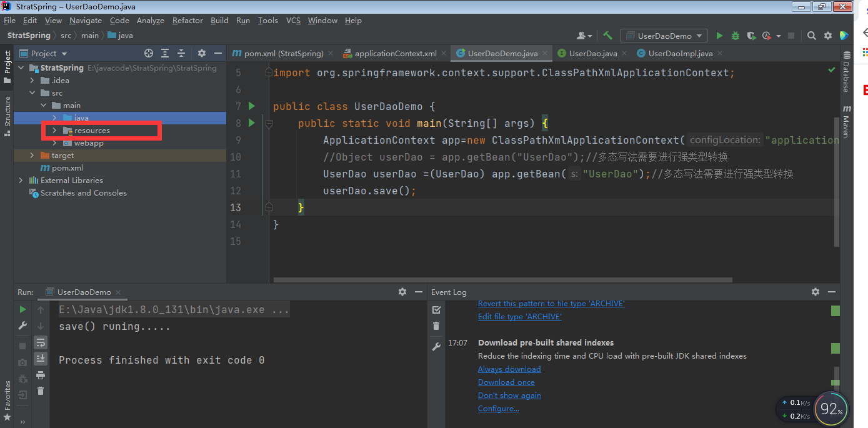
Task: Click Don't show again link
Action: pos(509,396)
